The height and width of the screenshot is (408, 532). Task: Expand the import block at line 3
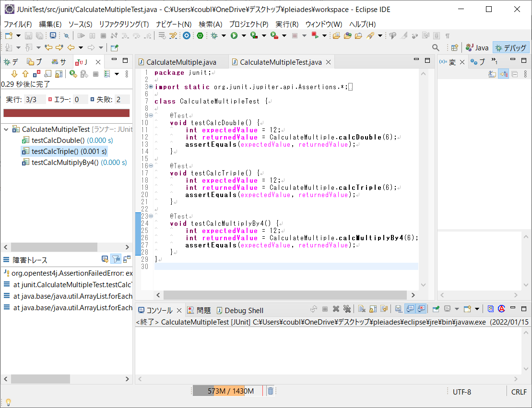pos(151,87)
